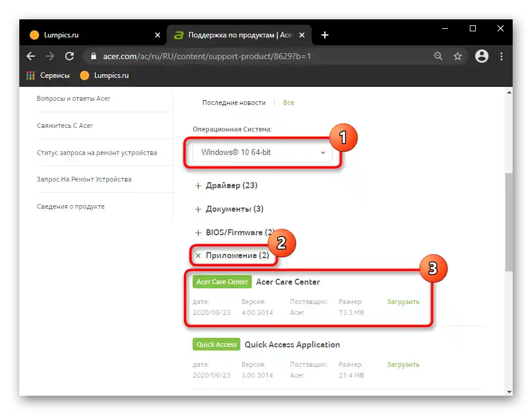
Task: Open Вопросы и ответы Acer sidebar link
Action: click(x=74, y=99)
